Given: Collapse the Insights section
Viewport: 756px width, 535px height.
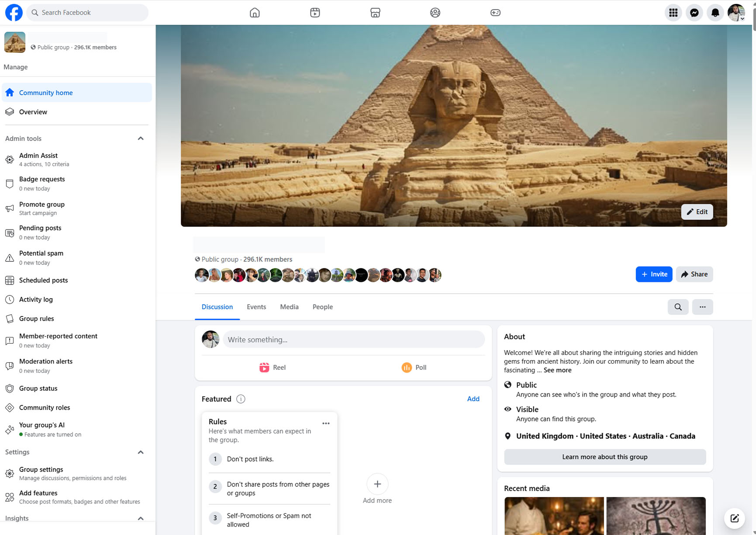Looking at the screenshot, I should [x=141, y=518].
